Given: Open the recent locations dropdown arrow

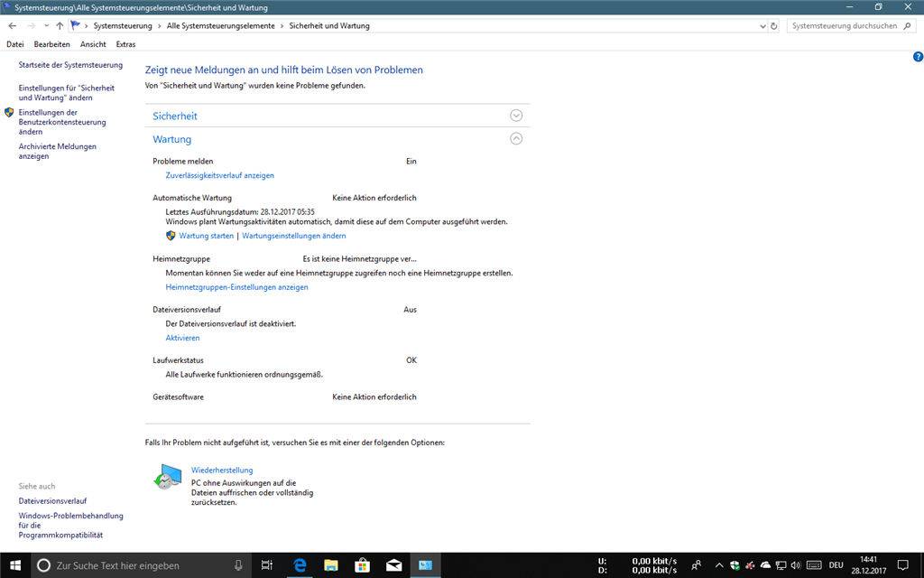Looking at the screenshot, I should (x=46, y=26).
